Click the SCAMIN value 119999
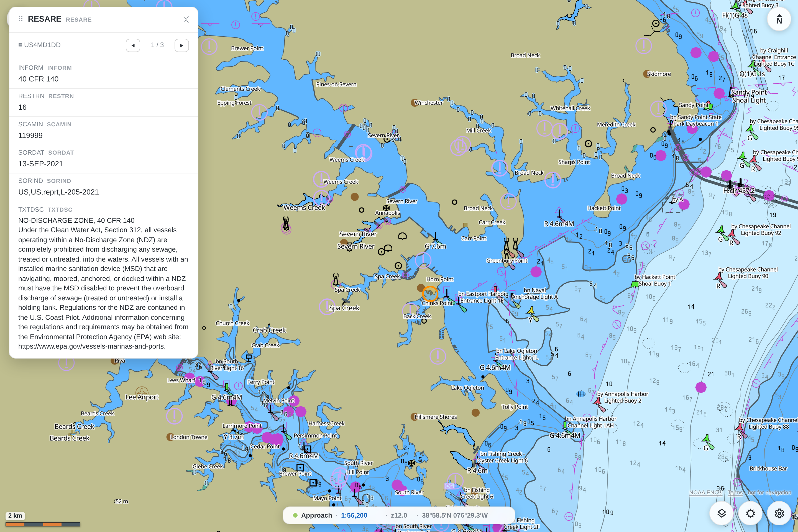This screenshot has height=532, width=798. (30, 135)
